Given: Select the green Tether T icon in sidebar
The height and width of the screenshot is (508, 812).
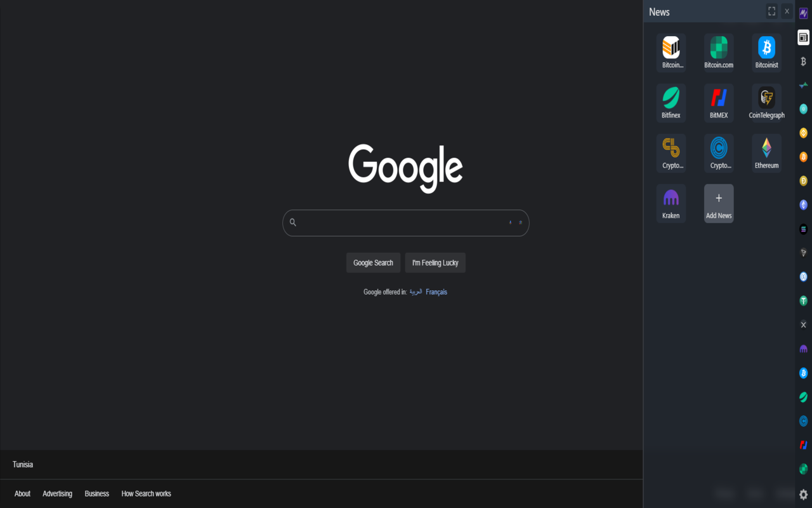Looking at the screenshot, I should click(x=803, y=301).
